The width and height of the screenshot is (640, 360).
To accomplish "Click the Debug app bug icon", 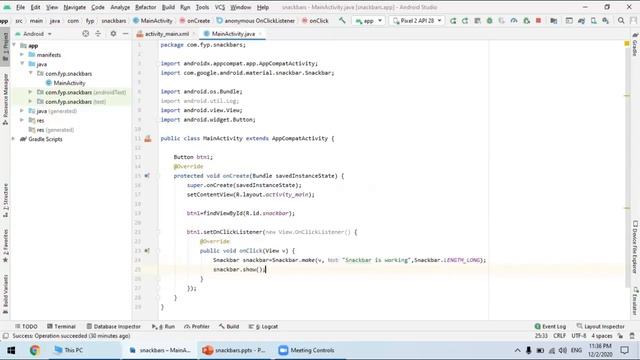I will [489, 20].
